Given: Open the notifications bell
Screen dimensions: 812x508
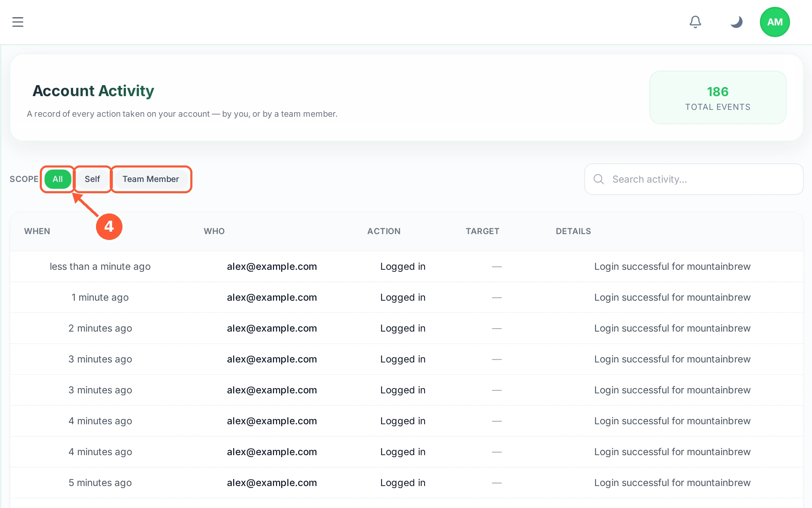Looking at the screenshot, I should tap(695, 22).
